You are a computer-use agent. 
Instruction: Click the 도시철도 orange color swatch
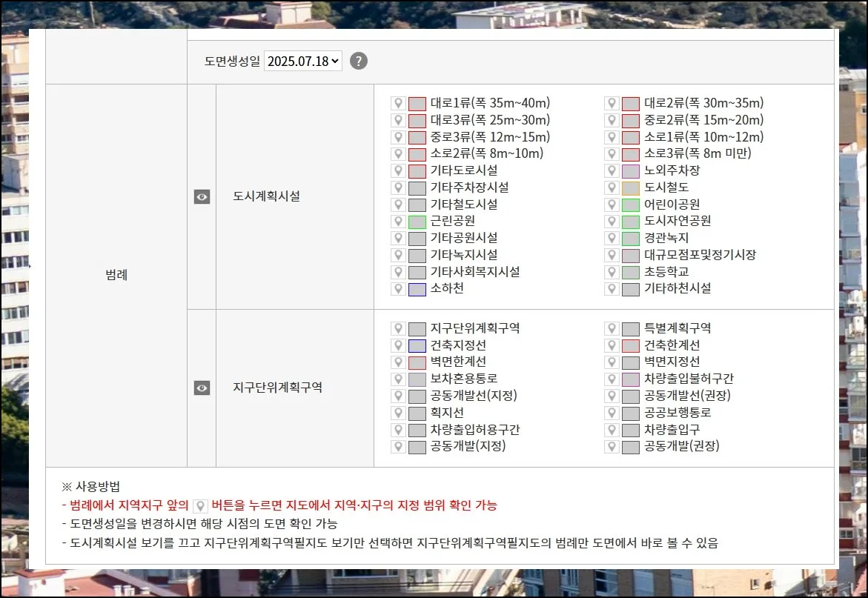[x=631, y=188]
